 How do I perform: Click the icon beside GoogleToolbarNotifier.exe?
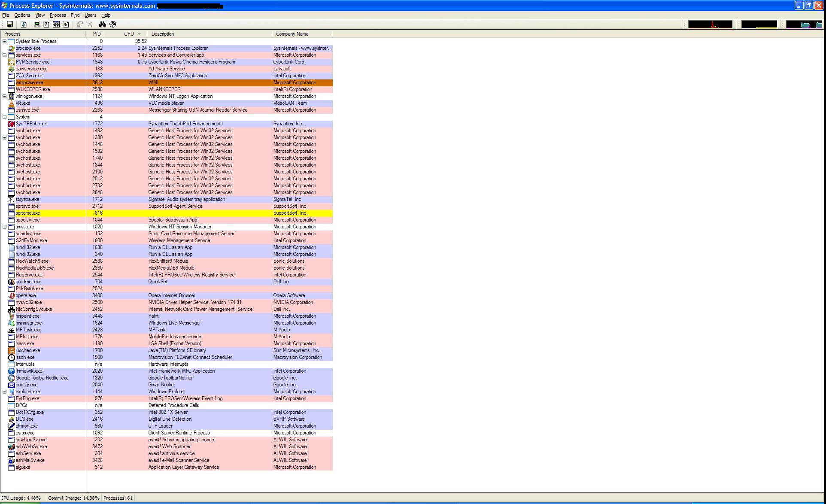12,378
